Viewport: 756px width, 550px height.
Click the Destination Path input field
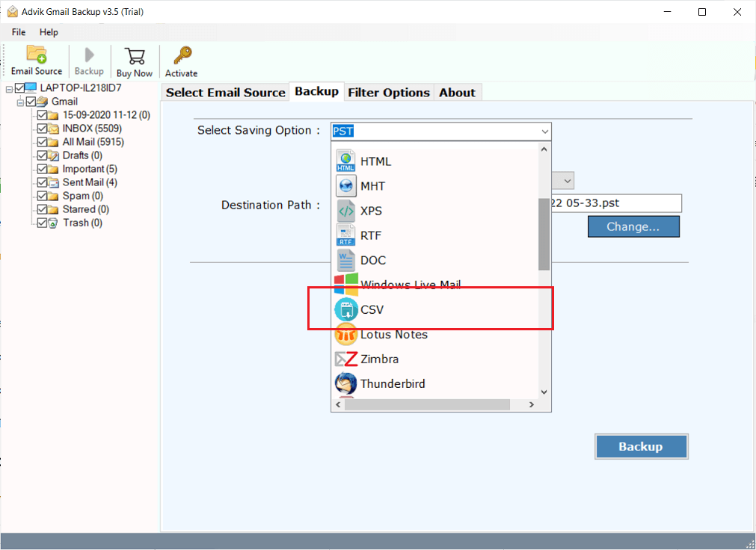tap(616, 203)
